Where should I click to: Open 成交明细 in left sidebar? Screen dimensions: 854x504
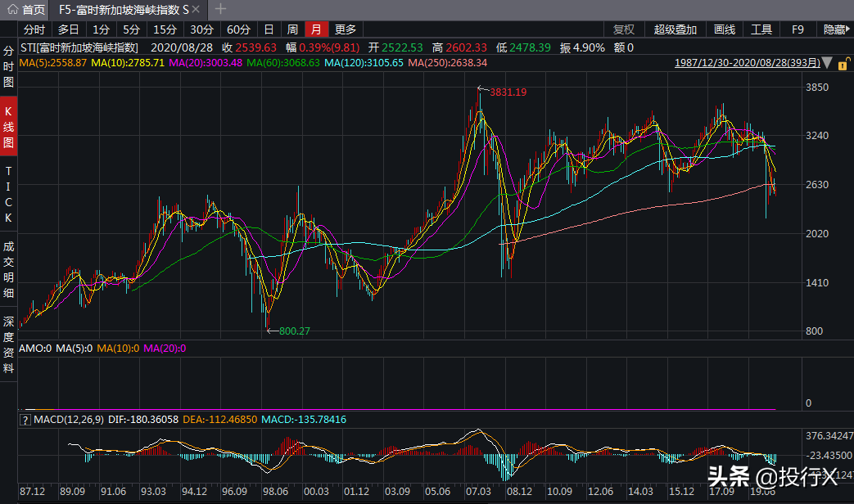click(8, 269)
